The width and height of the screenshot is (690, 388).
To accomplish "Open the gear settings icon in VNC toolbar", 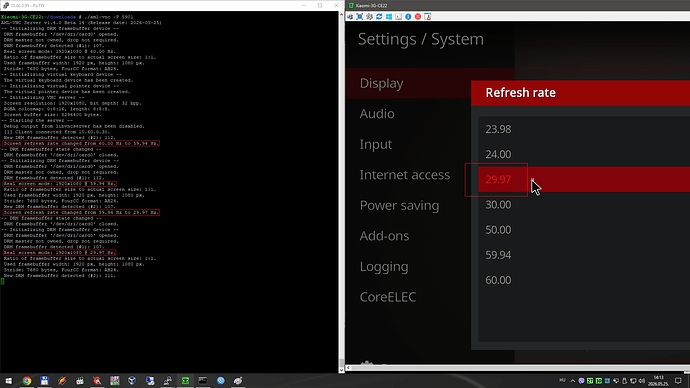I will coord(369,17).
